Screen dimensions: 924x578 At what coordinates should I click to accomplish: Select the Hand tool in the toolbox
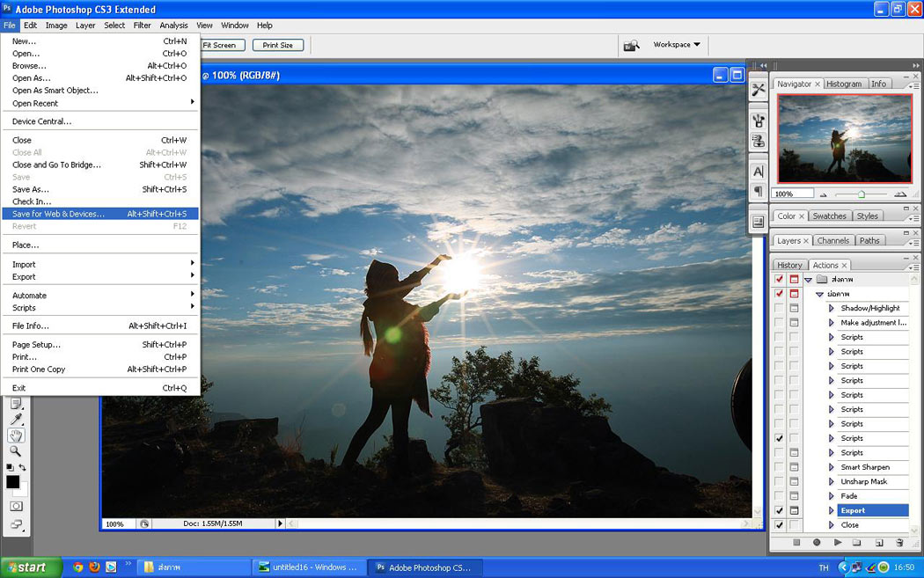pyautogui.click(x=17, y=435)
